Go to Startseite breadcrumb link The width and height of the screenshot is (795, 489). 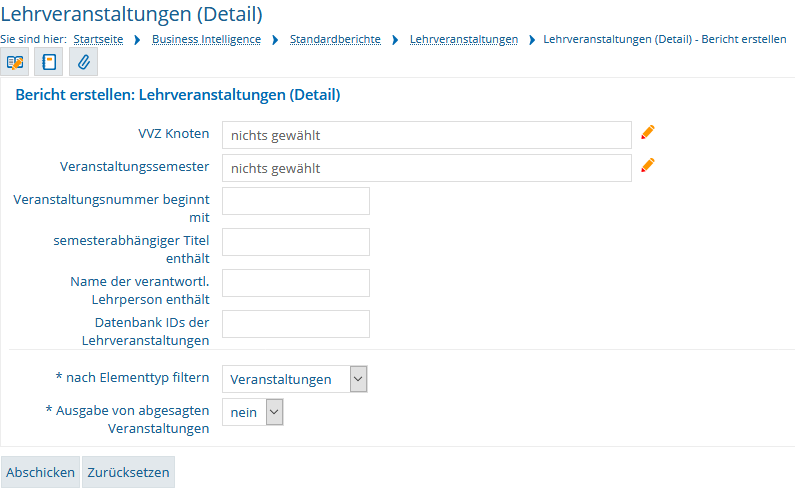[x=98, y=40]
